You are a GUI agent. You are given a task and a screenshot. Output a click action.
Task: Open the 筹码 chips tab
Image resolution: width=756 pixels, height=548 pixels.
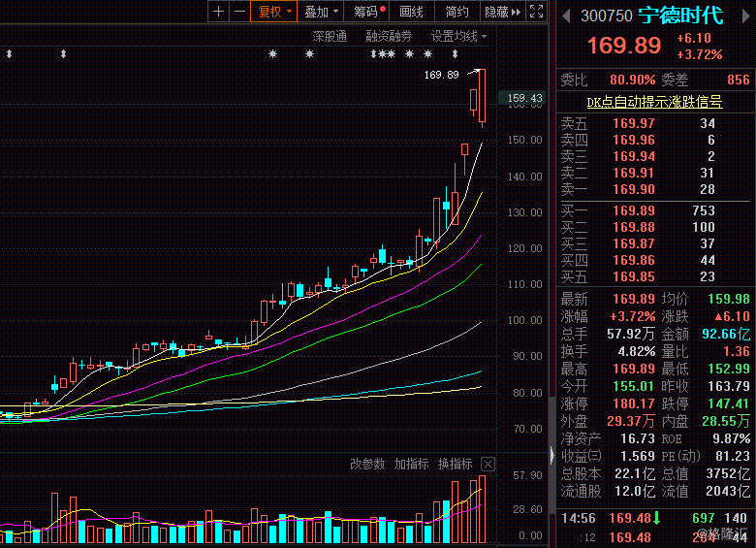click(366, 11)
